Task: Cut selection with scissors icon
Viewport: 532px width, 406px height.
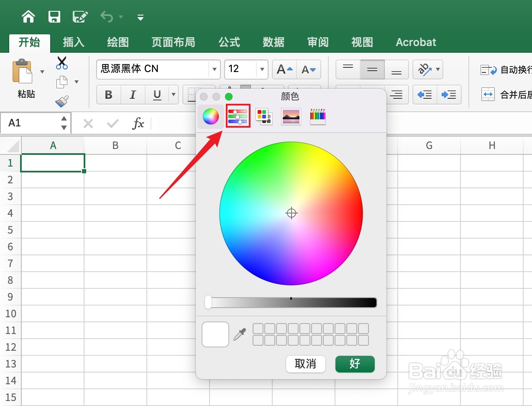Action: pos(62,63)
